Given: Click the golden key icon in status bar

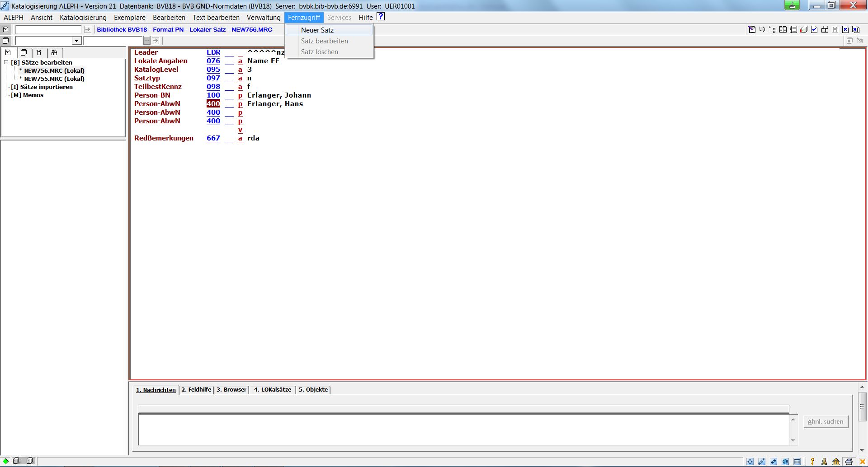Looking at the screenshot, I should pyautogui.click(x=812, y=461).
